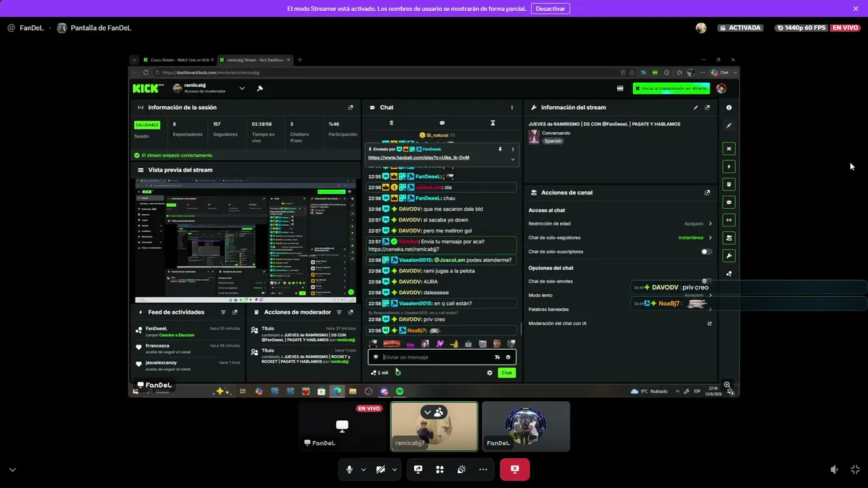Click the 1440p 60 FPS quality badge
This screenshot has height=488, width=868.
click(801, 28)
